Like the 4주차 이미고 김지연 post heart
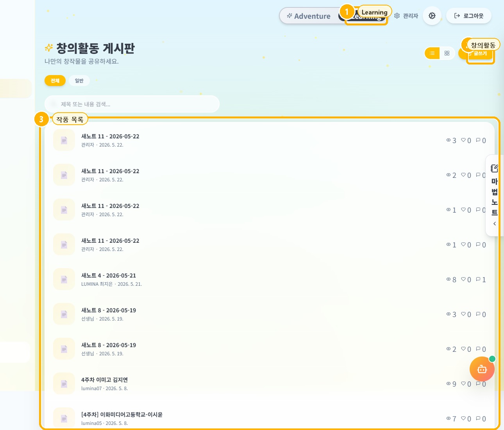Viewport: 504px width, 430px height. pyautogui.click(x=463, y=384)
